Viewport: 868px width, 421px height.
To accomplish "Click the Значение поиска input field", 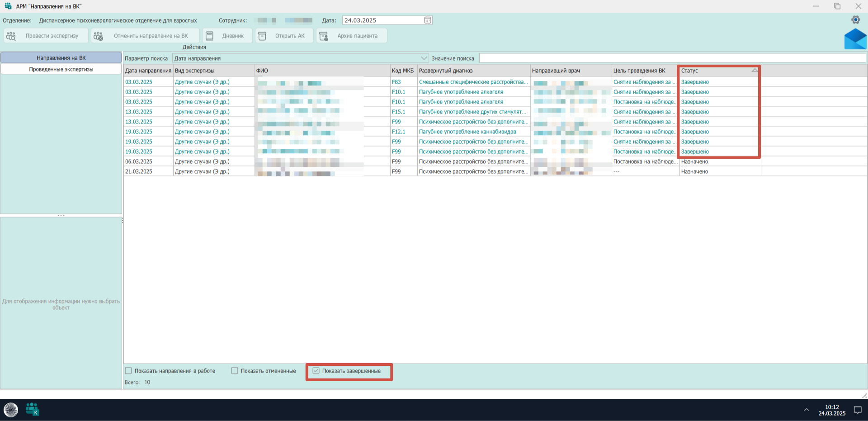I will (x=672, y=58).
